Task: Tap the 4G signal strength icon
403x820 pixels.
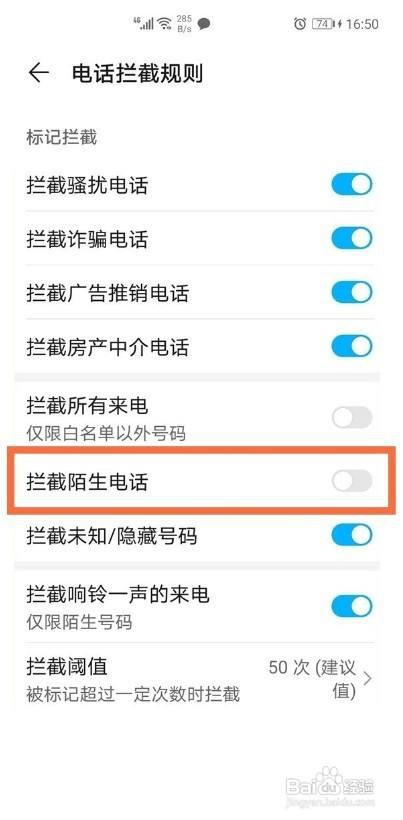Action: tap(143, 23)
